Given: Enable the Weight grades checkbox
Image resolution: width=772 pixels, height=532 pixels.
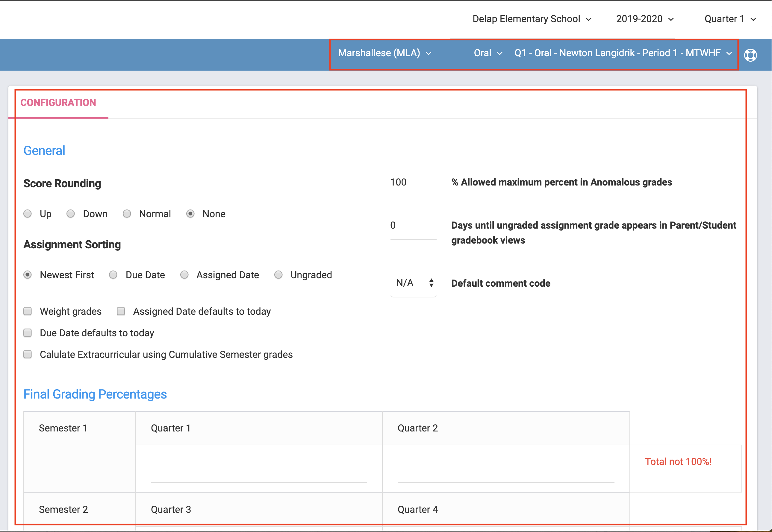Looking at the screenshot, I should pos(28,311).
